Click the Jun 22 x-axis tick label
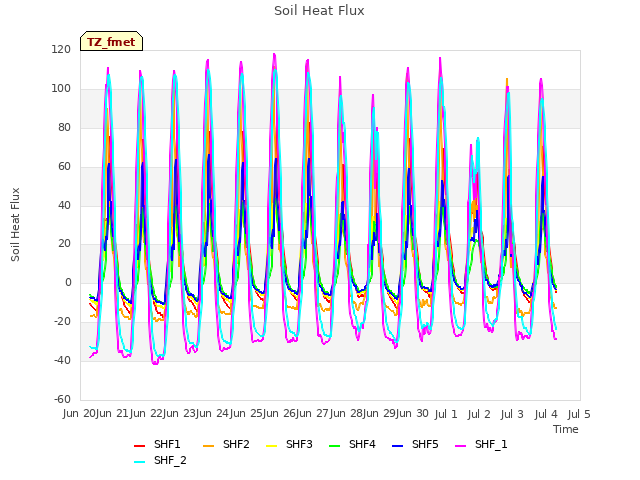The width and height of the screenshot is (640, 480). coord(147,414)
